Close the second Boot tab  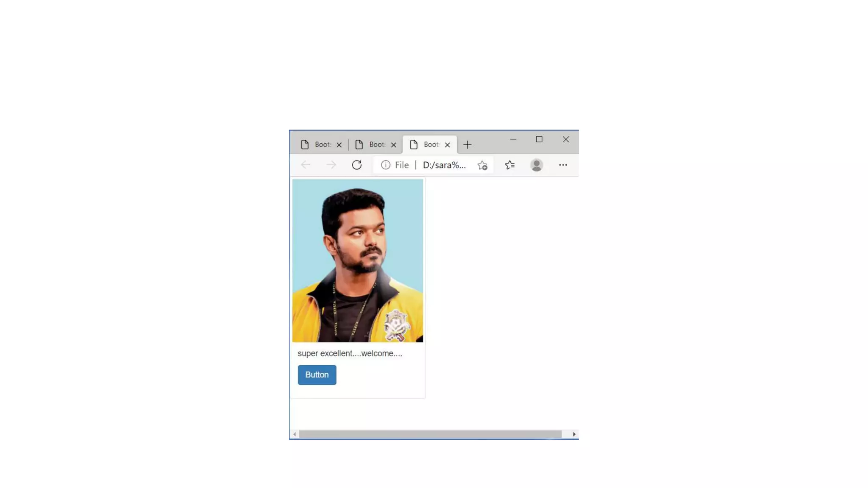pos(393,145)
